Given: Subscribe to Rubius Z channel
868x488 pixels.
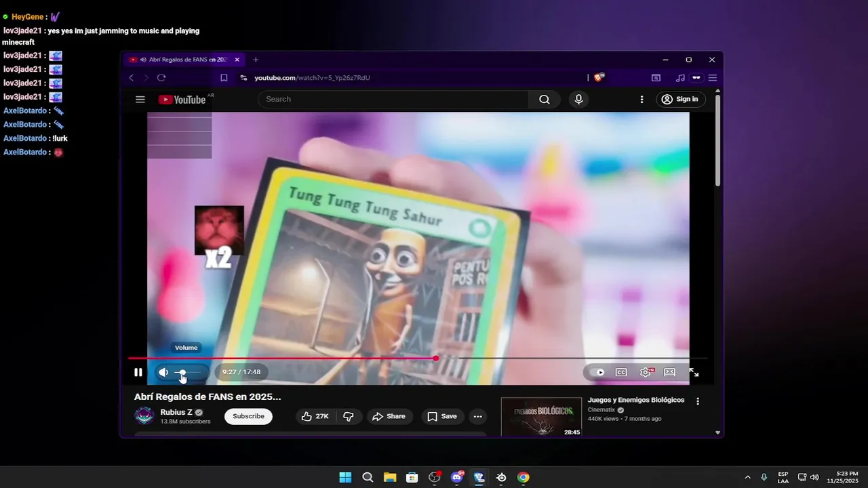Looking at the screenshot, I should pyautogui.click(x=248, y=416).
